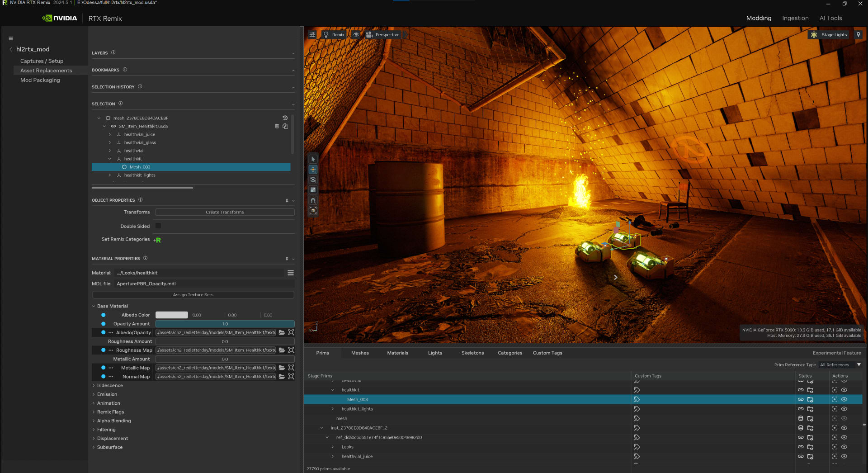Click the Albedo Color swatch
868x473 pixels.
point(172,315)
